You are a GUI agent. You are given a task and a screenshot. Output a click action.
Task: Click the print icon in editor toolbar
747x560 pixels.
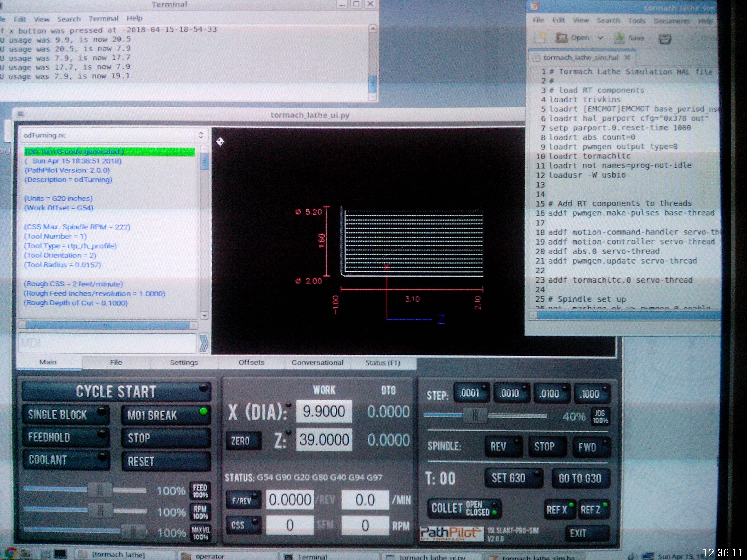pyautogui.click(x=665, y=39)
